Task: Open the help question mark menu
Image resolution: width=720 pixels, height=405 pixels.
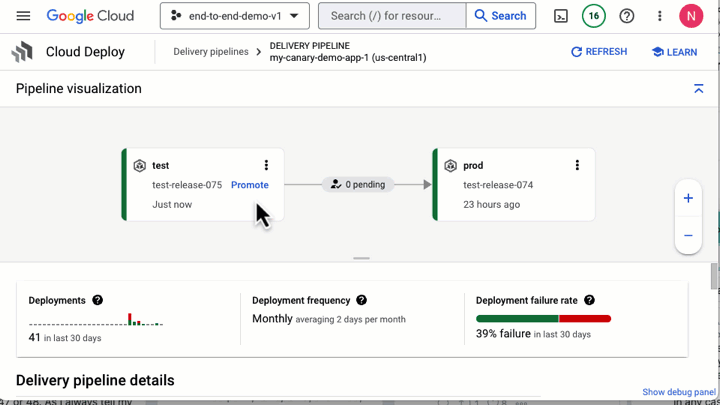Action: coord(627,16)
